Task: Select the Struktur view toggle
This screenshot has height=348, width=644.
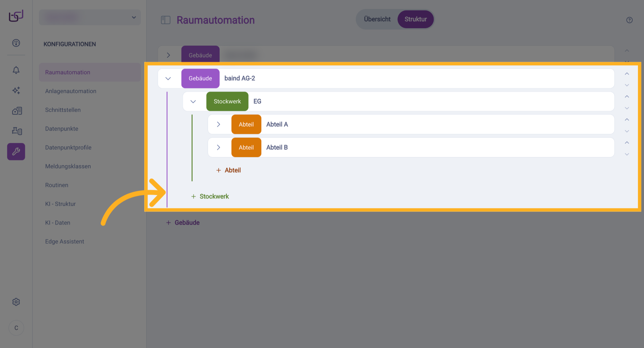Action: pos(415,19)
